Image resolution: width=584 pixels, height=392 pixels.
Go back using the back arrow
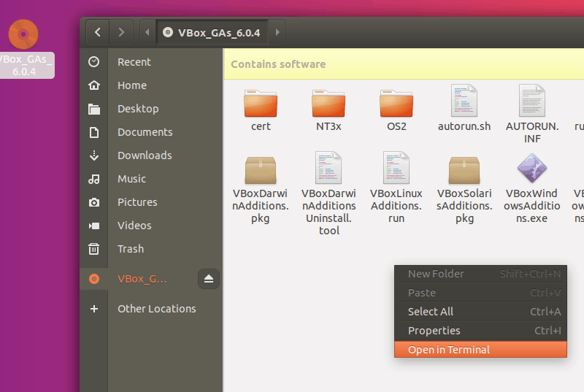click(x=98, y=32)
